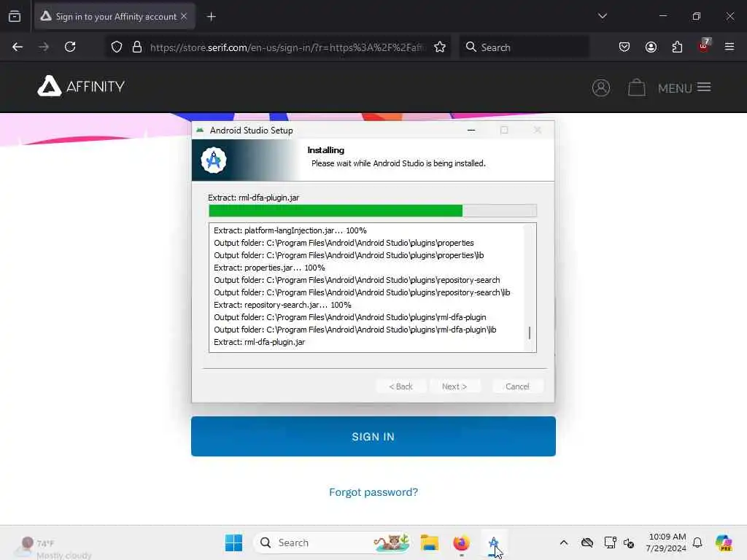Open Copilot preview icon in taskbar
This screenshot has height=560, width=747.
point(724,542)
